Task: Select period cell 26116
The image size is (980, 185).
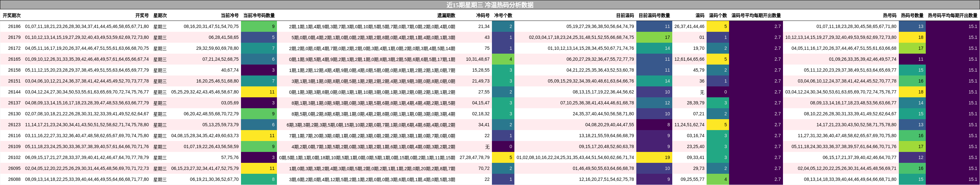Action: pyautogui.click(x=14, y=136)
